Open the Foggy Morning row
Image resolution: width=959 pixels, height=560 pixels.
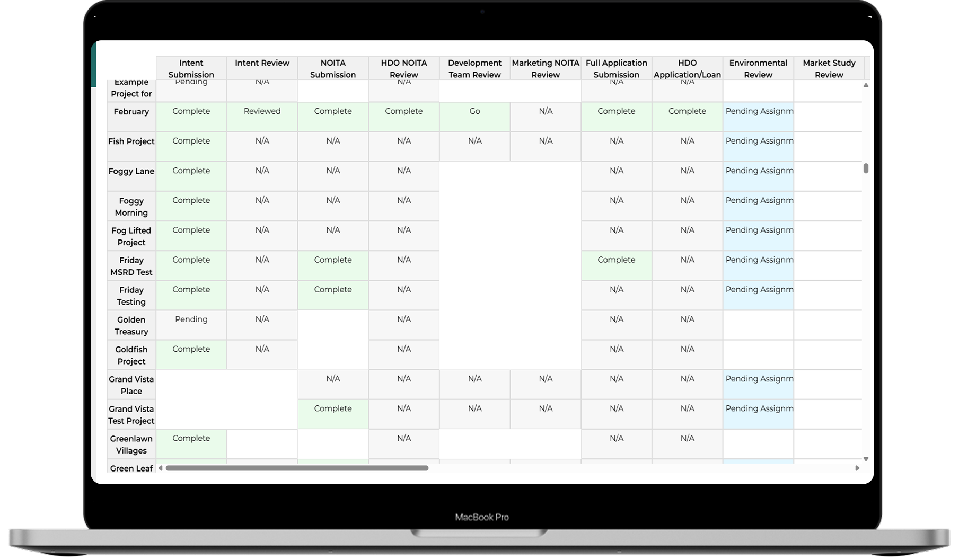coord(131,207)
